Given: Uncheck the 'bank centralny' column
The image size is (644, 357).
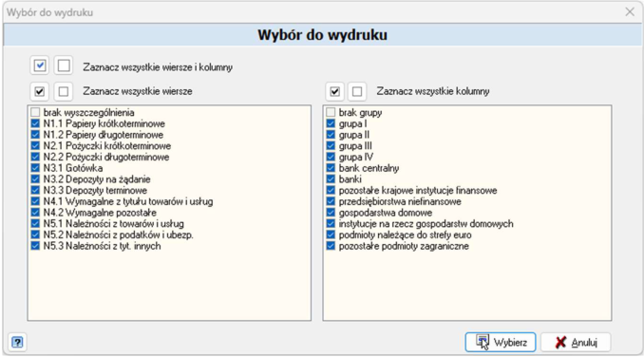Looking at the screenshot, I should [331, 168].
